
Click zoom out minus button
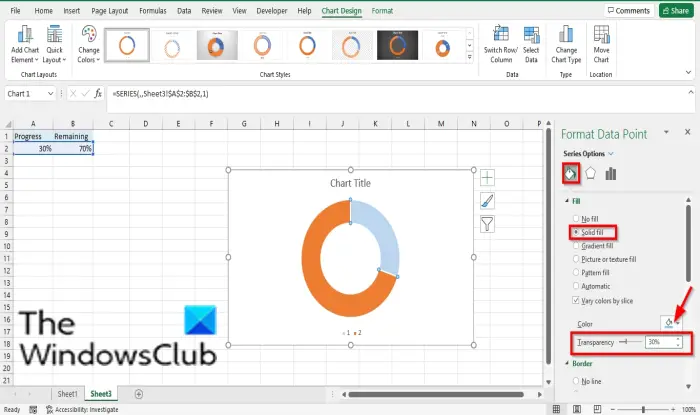(x=613, y=409)
